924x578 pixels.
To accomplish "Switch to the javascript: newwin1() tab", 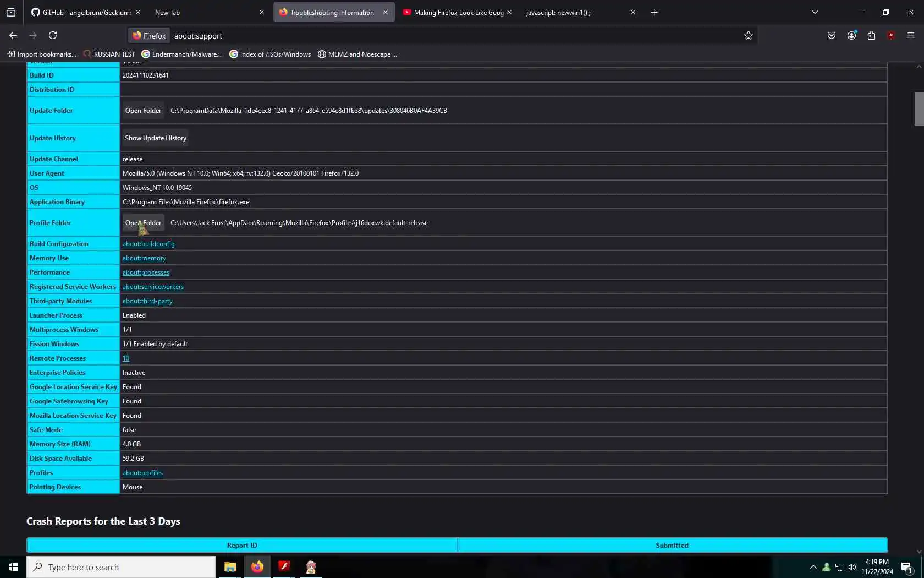I will coord(581,12).
